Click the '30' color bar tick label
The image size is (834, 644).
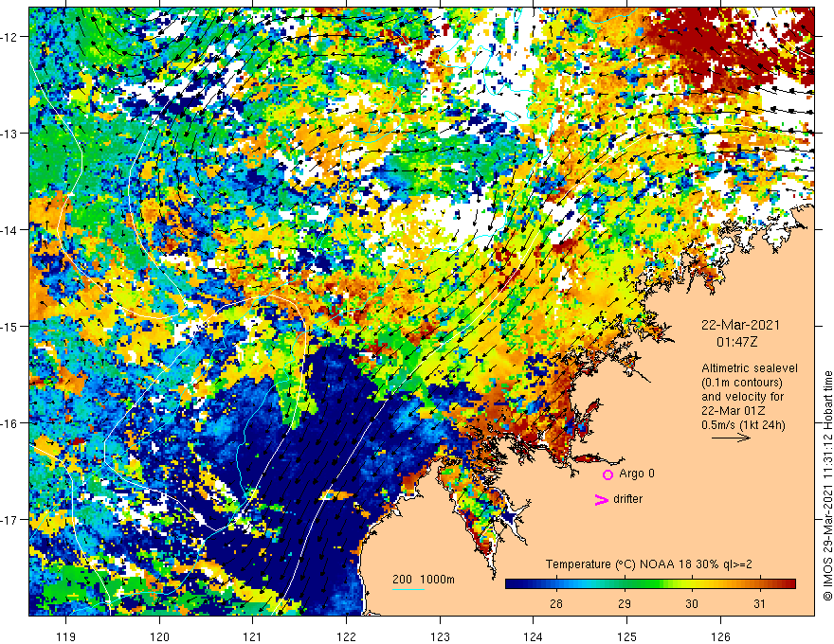692,603
